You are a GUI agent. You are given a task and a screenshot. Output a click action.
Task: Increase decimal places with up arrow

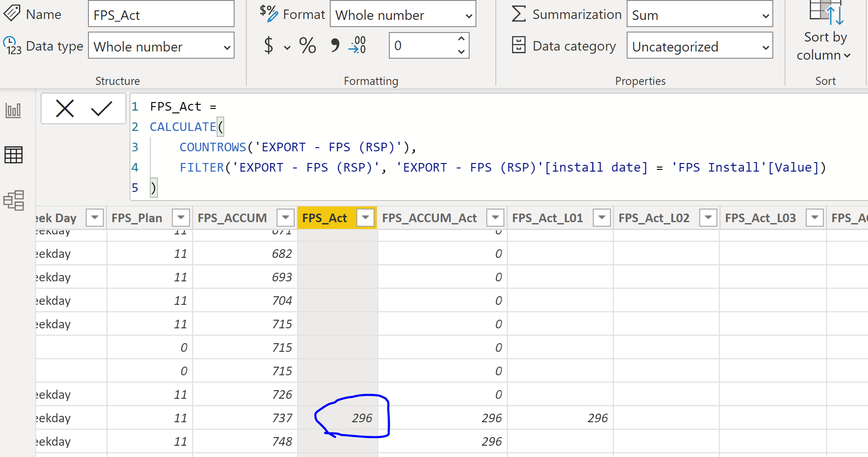coord(461,39)
